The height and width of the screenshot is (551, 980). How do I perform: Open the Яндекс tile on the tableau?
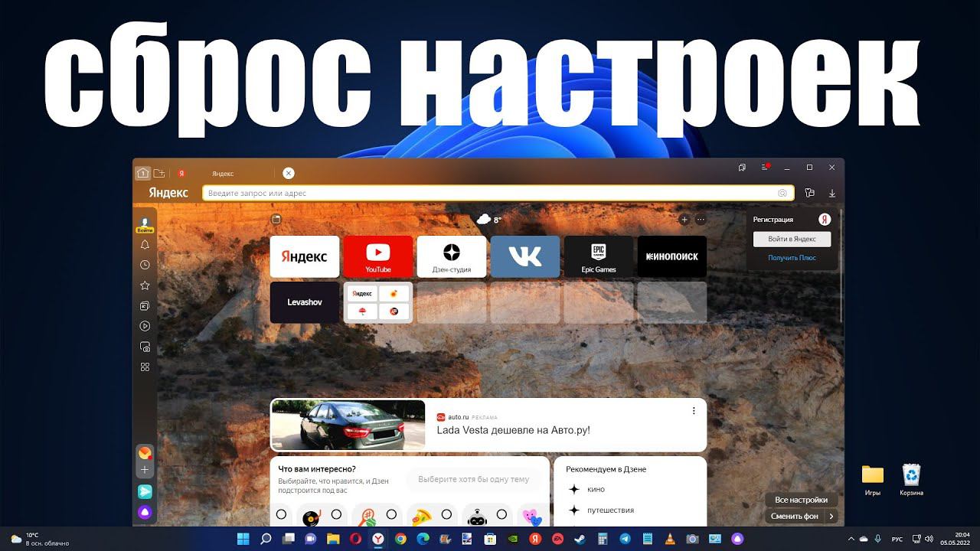coord(305,256)
